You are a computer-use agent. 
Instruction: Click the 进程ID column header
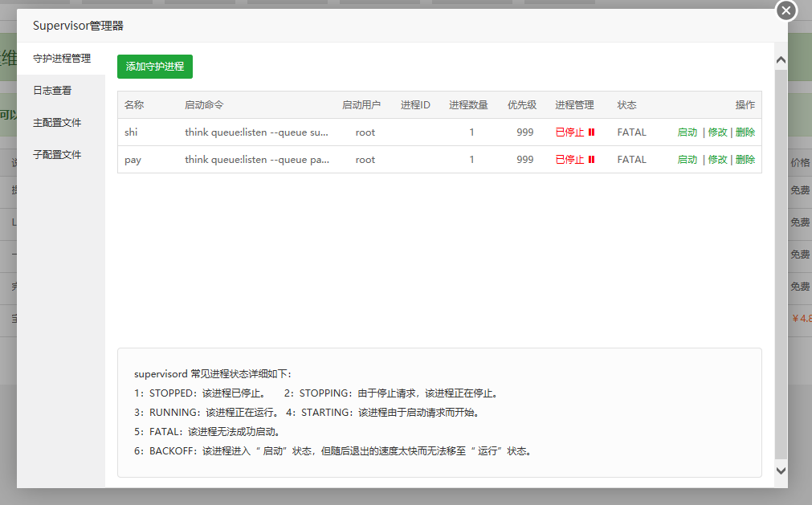click(415, 105)
